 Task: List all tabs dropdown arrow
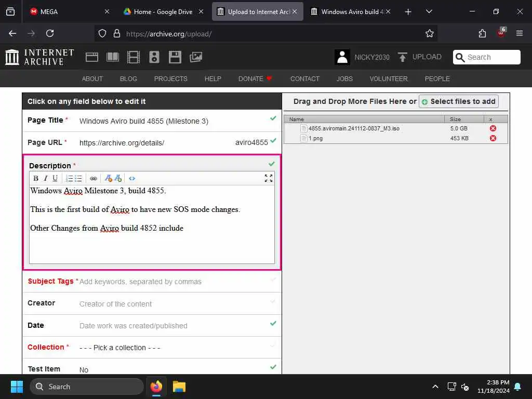click(429, 11)
